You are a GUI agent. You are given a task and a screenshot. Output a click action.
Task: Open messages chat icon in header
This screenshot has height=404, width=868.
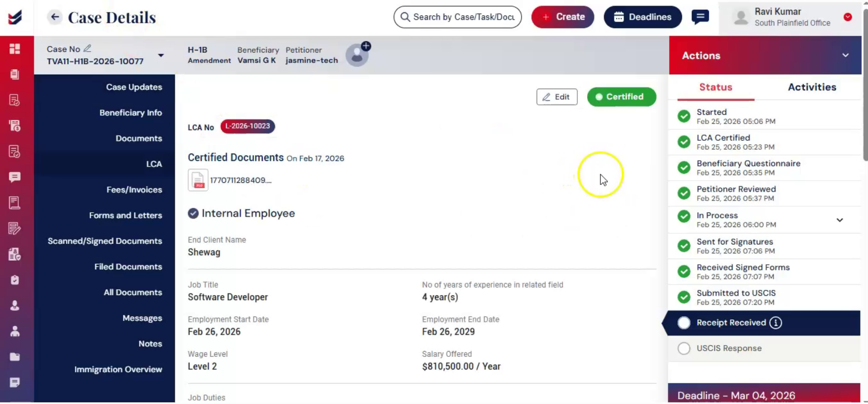[700, 17]
